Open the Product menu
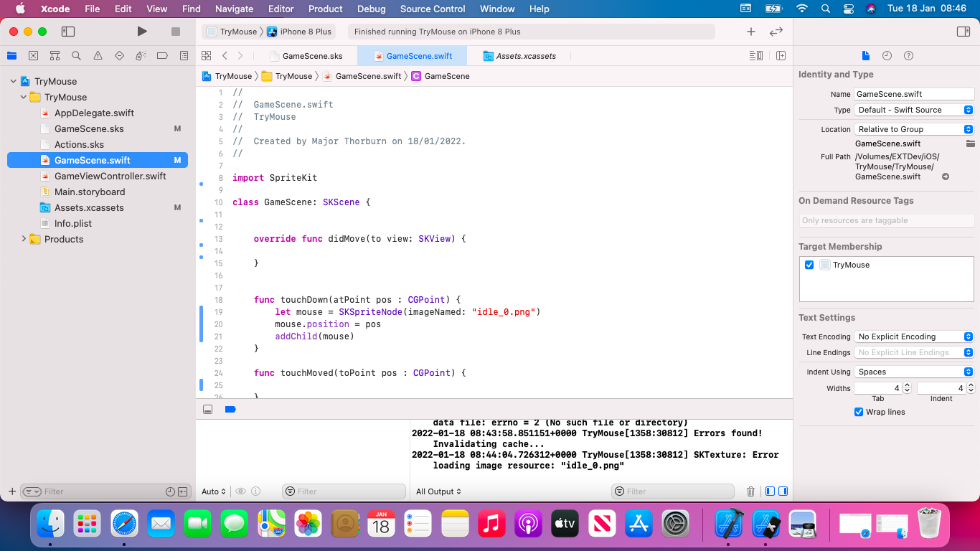980x551 pixels. (325, 9)
